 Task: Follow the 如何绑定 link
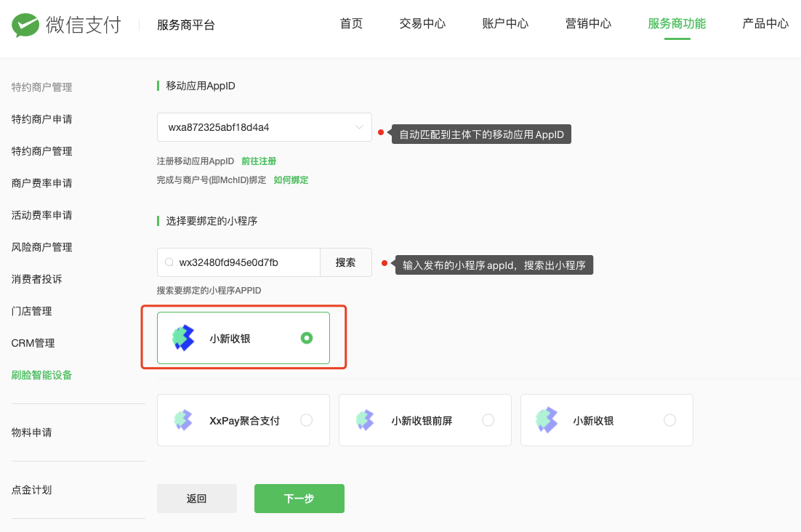291,180
